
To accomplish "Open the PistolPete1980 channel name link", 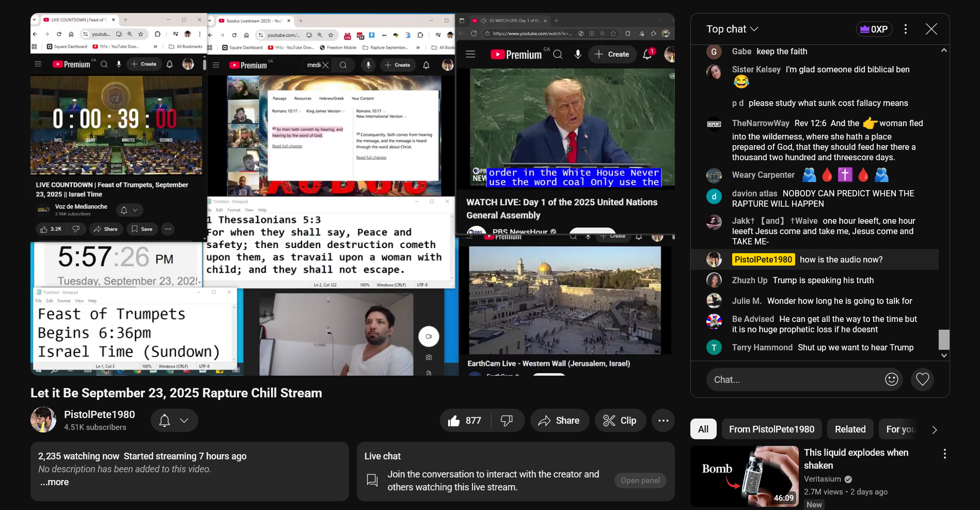I will [x=100, y=414].
